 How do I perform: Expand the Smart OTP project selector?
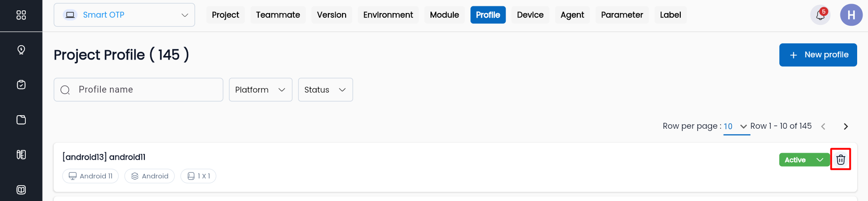[124, 15]
